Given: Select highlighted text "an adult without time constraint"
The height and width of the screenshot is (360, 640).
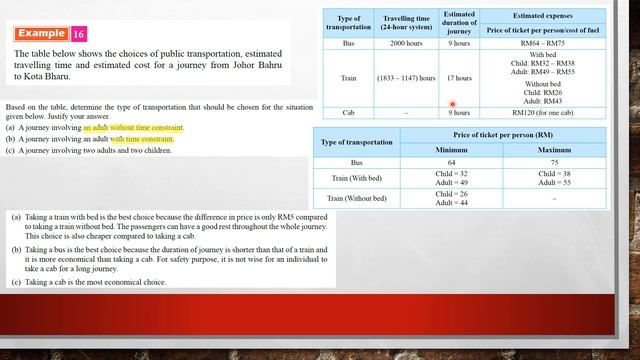Looking at the screenshot, I should tap(133, 128).
